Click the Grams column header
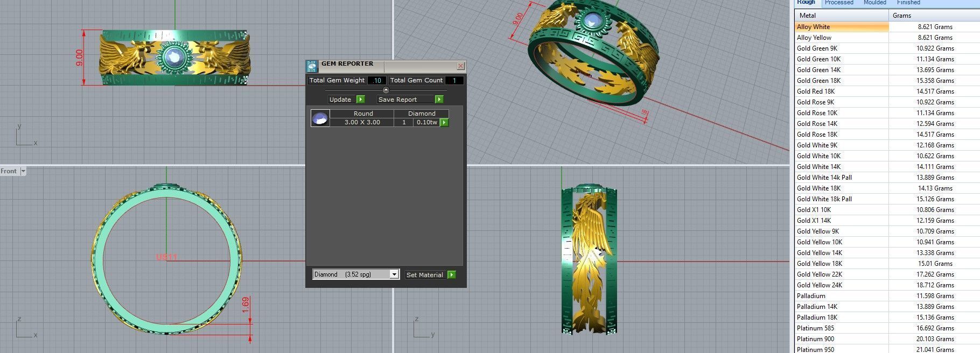Viewport: 980px width, 353px height. pos(934,16)
